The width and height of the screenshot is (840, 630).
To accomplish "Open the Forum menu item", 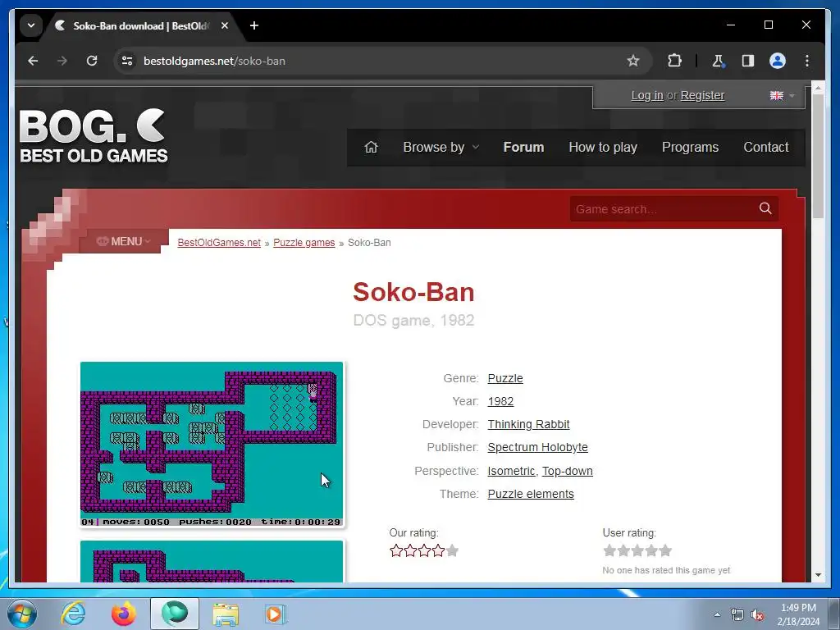I will tap(523, 148).
